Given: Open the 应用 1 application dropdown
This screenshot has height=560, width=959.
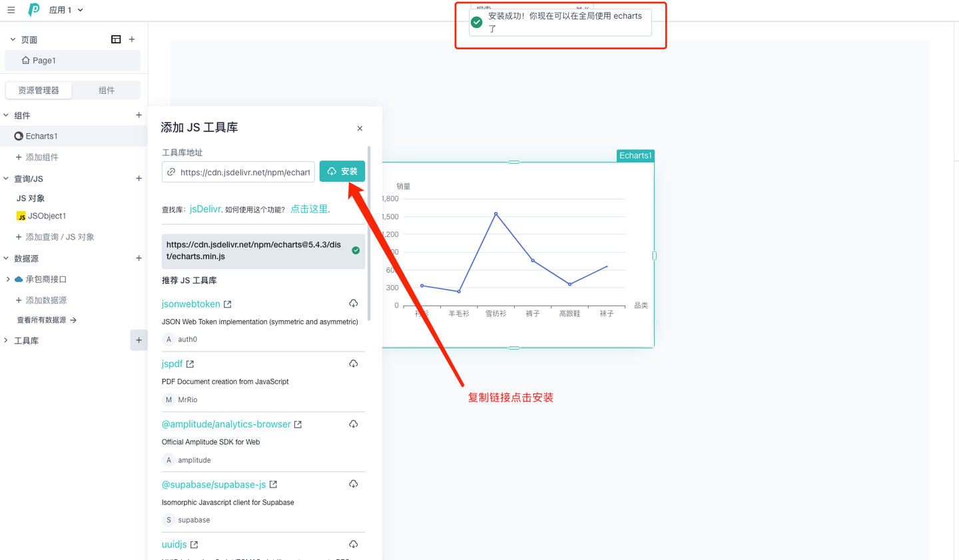Looking at the screenshot, I should [x=66, y=10].
